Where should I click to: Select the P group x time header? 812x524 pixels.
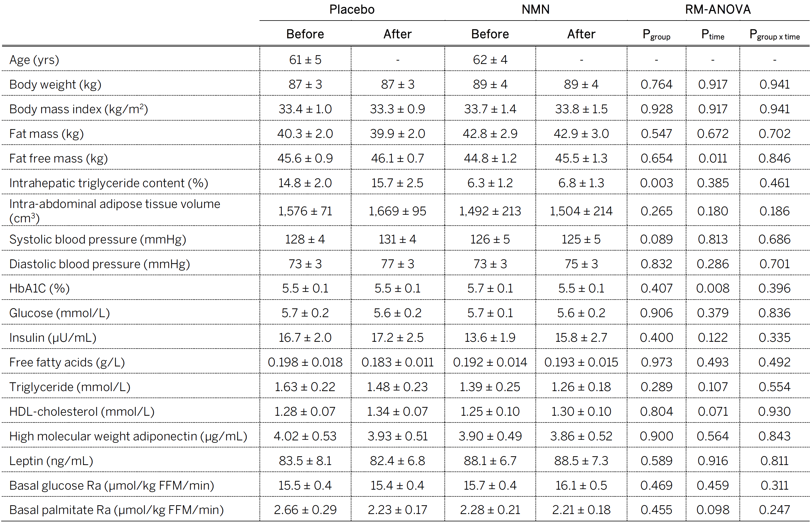tap(774, 35)
